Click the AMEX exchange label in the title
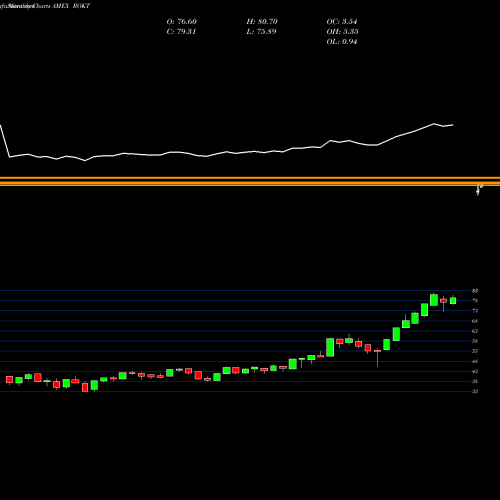 pyautogui.click(x=60, y=6)
